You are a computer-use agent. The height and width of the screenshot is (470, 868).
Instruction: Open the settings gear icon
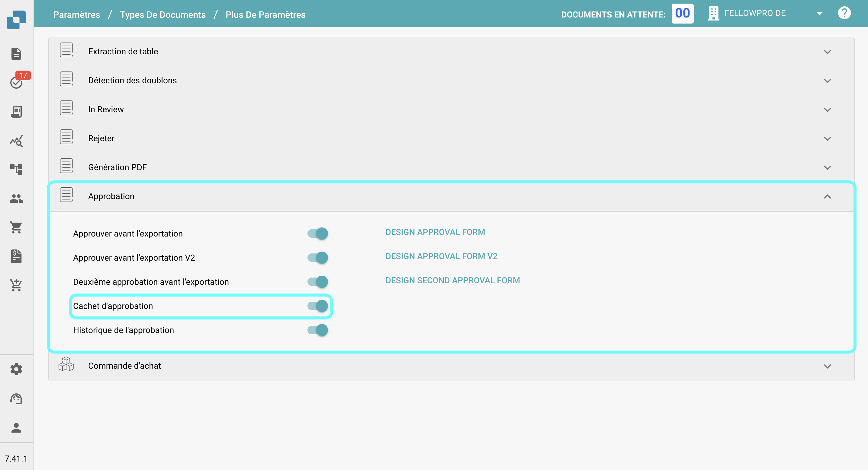pyautogui.click(x=16, y=369)
